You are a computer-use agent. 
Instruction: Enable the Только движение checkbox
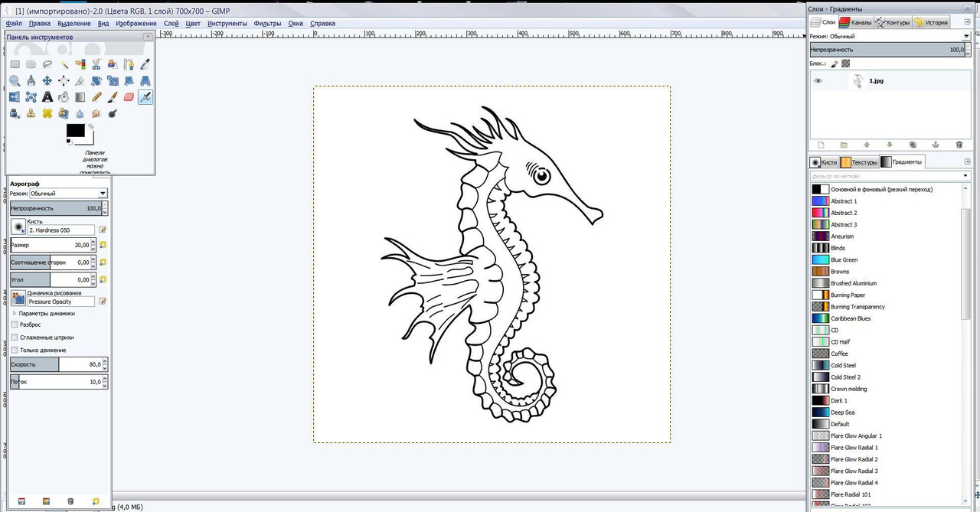pos(15,350)
